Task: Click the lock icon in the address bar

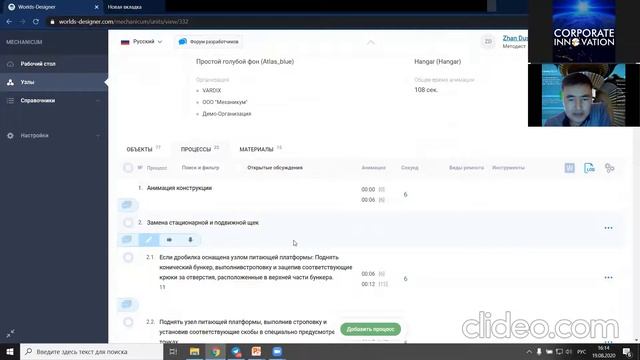Action: (x=52, y=22)
